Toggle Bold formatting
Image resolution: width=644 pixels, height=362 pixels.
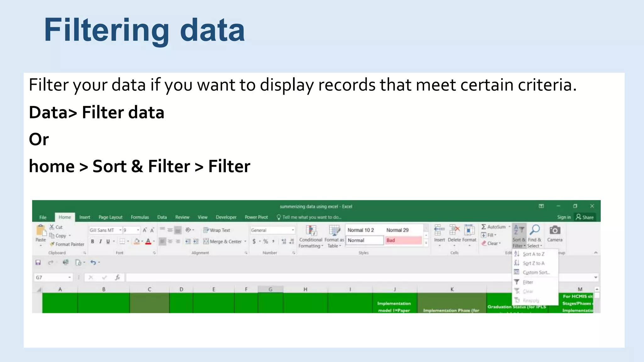pos(92,241)
